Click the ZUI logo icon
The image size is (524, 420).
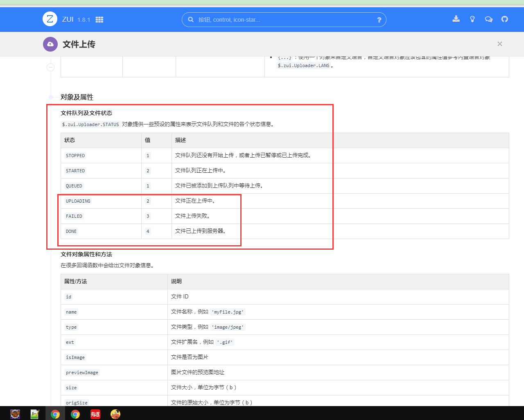point(50,19)
